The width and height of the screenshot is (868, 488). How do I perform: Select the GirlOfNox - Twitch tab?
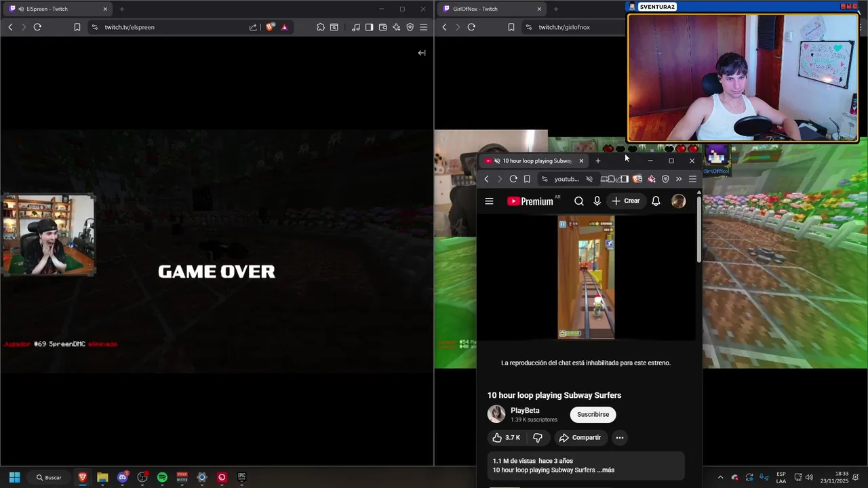point(491,9)
